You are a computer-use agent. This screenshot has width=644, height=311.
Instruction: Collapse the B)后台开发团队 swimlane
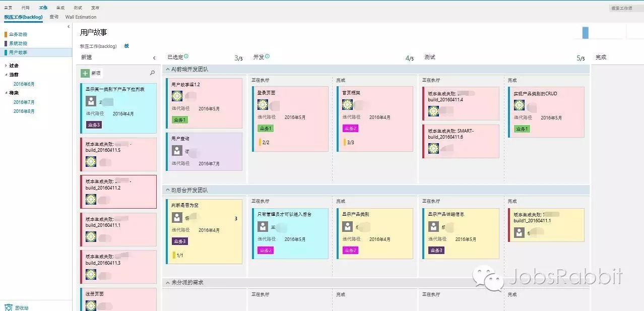(x=168, y=190)
